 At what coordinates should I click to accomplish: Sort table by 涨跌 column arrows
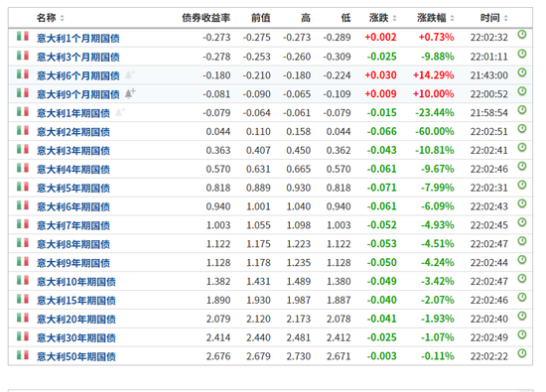394,18
